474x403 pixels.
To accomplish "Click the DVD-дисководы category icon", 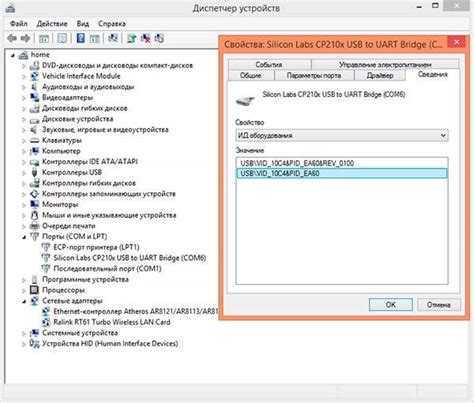I will (34, 66).
